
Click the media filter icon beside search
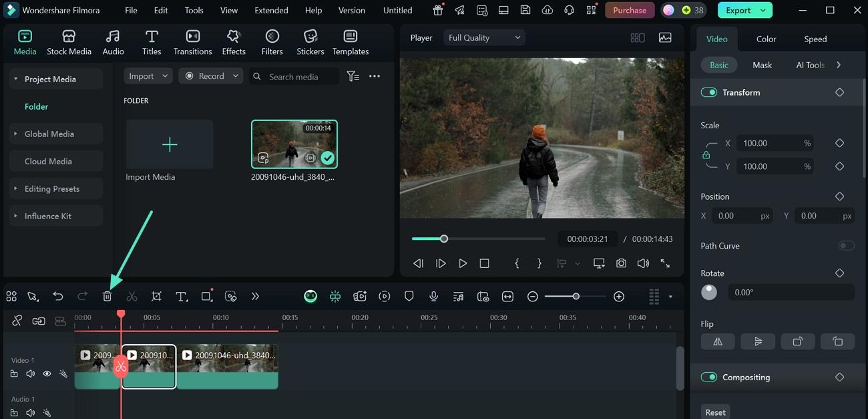[353, 76]
